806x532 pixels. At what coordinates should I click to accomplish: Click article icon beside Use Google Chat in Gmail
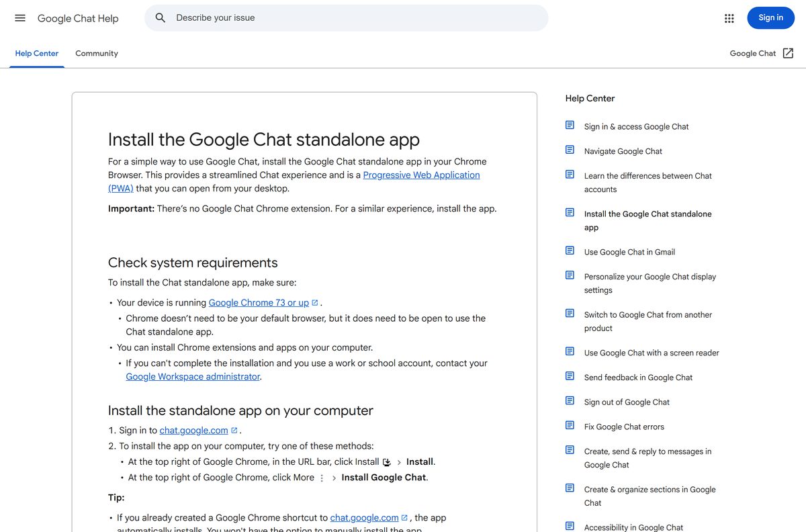570,251
